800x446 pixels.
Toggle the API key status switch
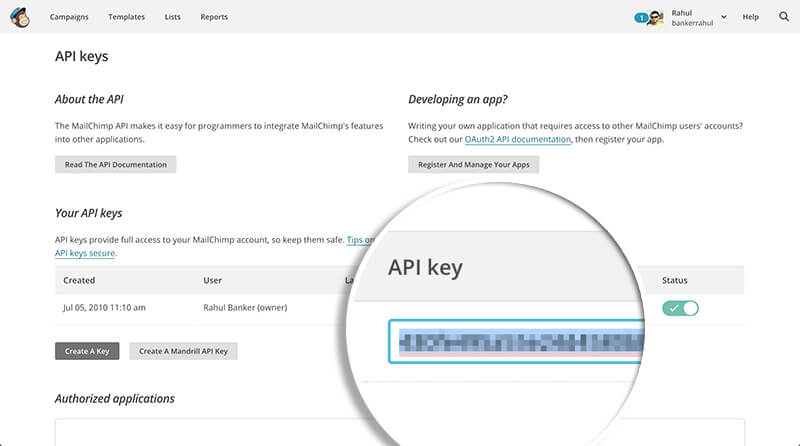coord(680,308)
